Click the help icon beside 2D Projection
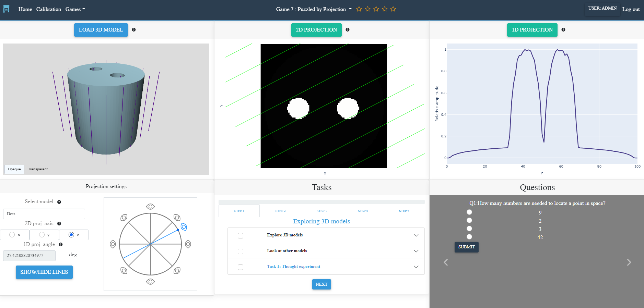Viewport: 644px width, 308px height. (348, 30)
